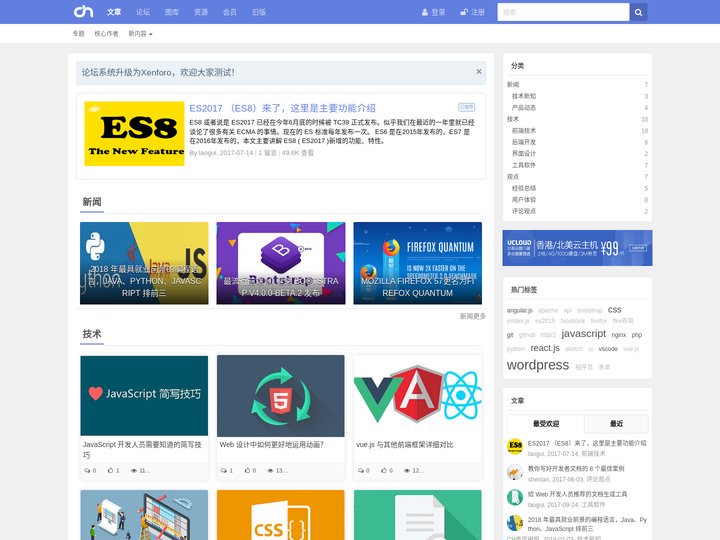
Task: Switch to the 旧版 site link
Action: 259,12
